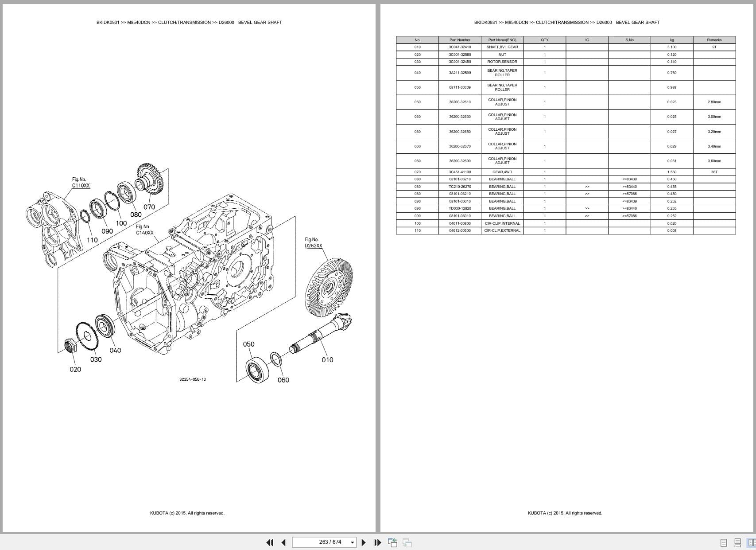This screenshot has width=756, height=550.
Task: Select part number 3A211-32590
Action: [460, 73]
